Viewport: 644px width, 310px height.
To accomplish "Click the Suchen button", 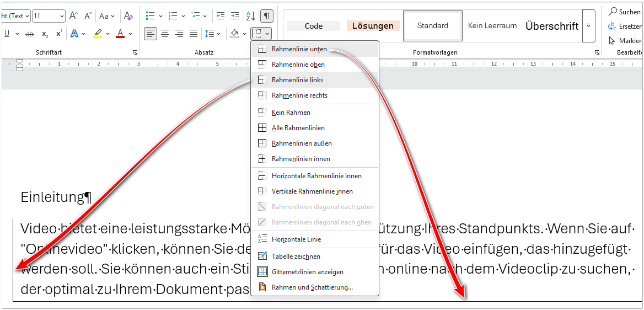I will pyautogui.click(x=625, y=12).
